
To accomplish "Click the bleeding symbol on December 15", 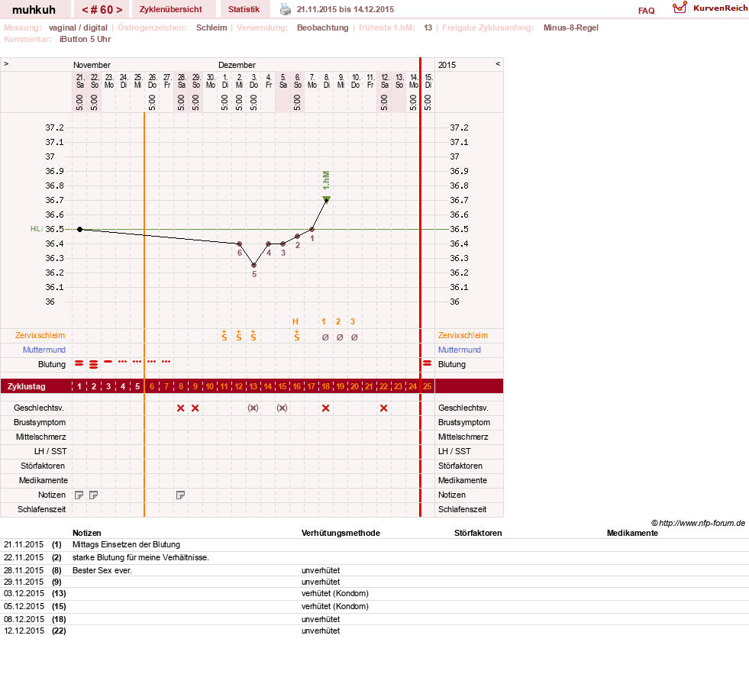I will tap(428, 364).
